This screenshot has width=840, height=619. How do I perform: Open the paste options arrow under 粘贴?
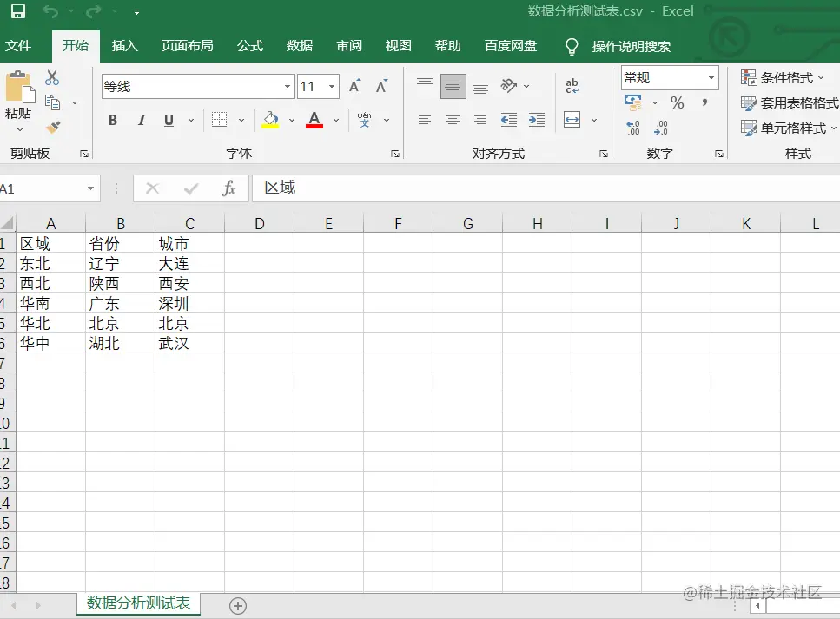click(x=20, y=130)
